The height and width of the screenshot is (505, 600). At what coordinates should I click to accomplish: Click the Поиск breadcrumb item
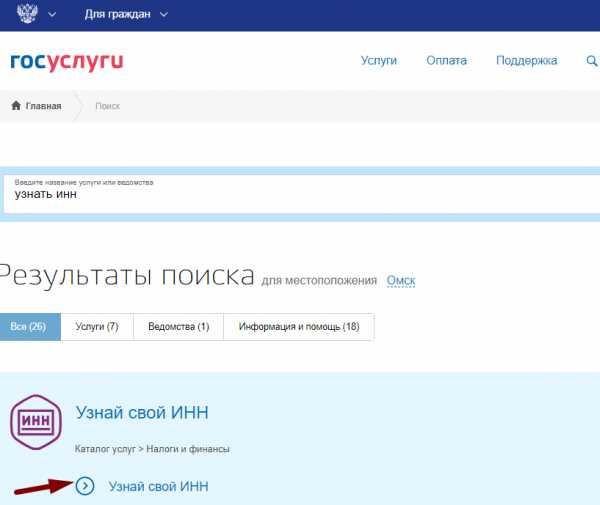click(108, 106)
